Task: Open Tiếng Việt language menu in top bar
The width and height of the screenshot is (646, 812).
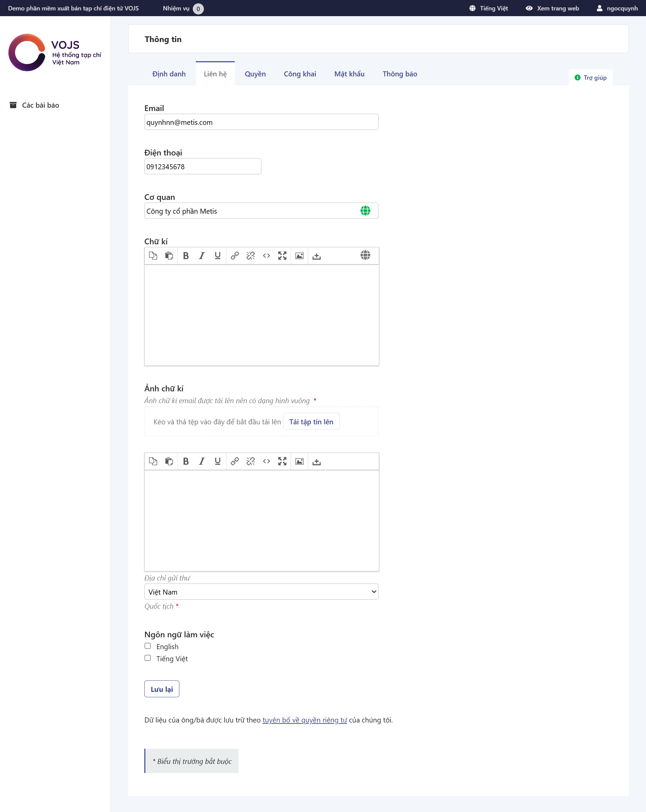Action: coord(489,8)
